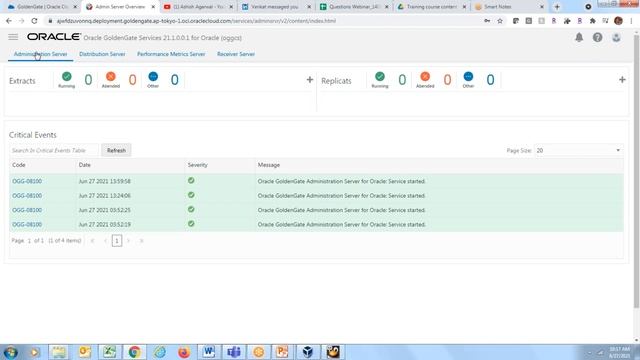Click the Extracts Abended status icon

click(111, 76)
